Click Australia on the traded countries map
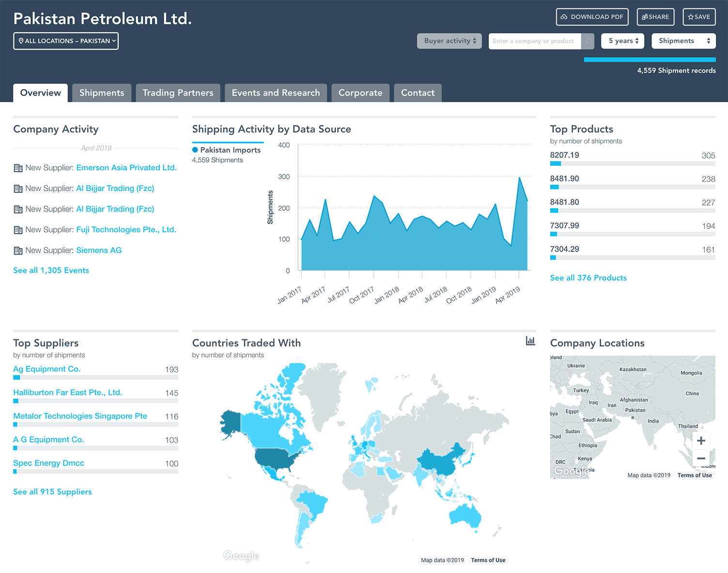The height and width of the screenshot is (573, 728). point(465,516)
